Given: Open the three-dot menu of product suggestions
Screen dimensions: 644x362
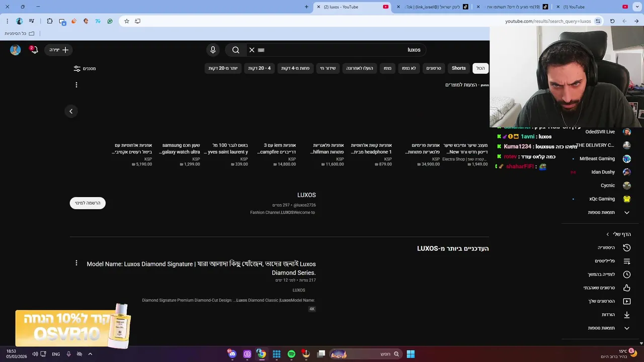Looking at the screenshot, I should (76, 85).
